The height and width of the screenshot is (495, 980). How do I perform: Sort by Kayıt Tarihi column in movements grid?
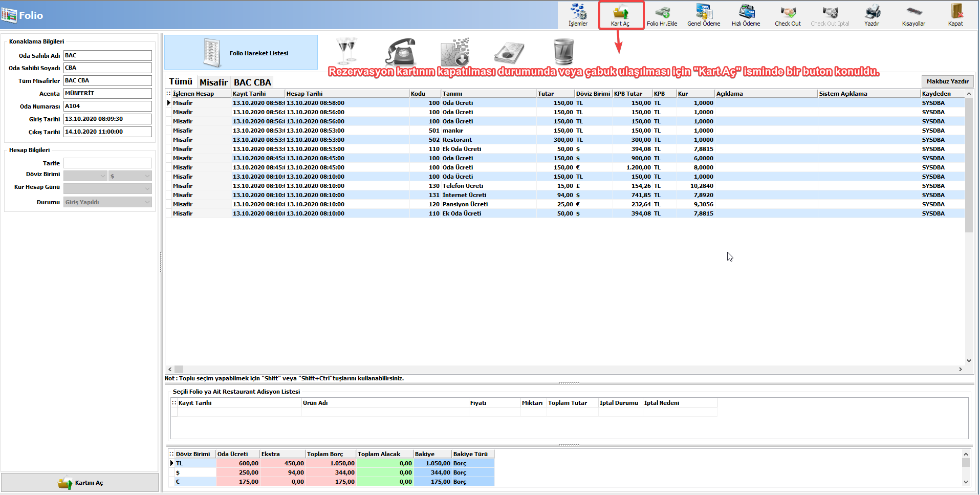coord(258,94)
